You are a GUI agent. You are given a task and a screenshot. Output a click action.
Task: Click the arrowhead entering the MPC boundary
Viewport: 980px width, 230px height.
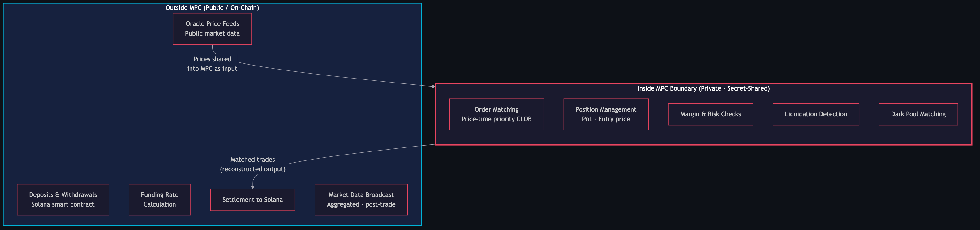(434, 87)
